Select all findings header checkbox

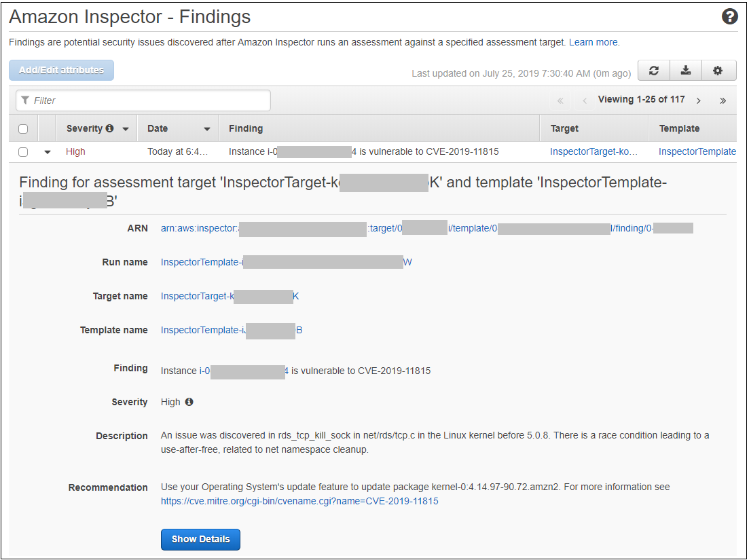(x=23, y=128)
